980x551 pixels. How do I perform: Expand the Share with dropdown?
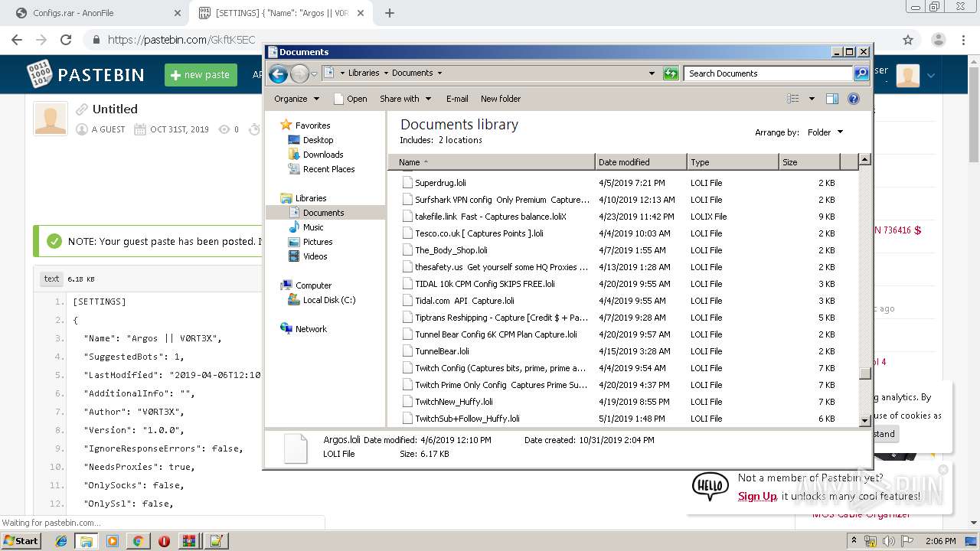pyautogui.click(x=406, y=99)
